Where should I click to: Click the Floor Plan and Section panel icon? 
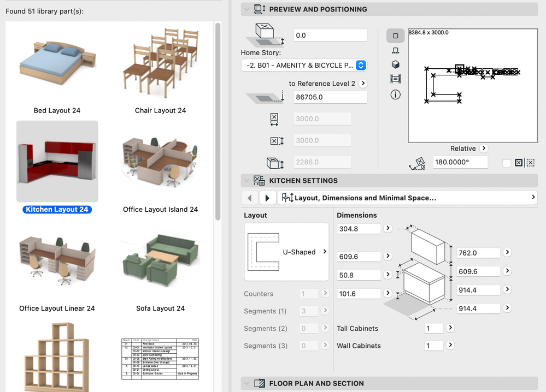(x=260, y=383)
